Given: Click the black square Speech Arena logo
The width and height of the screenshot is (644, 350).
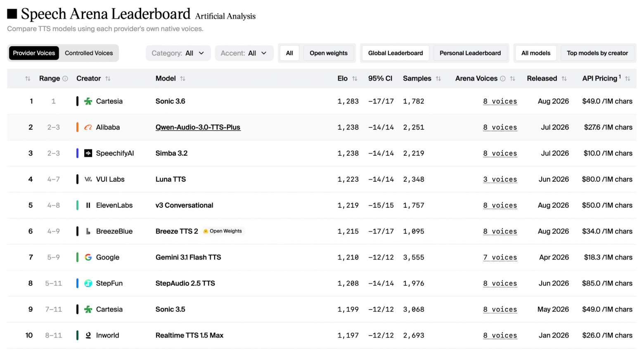Looking at the screenshot, I should coord(12,14).
